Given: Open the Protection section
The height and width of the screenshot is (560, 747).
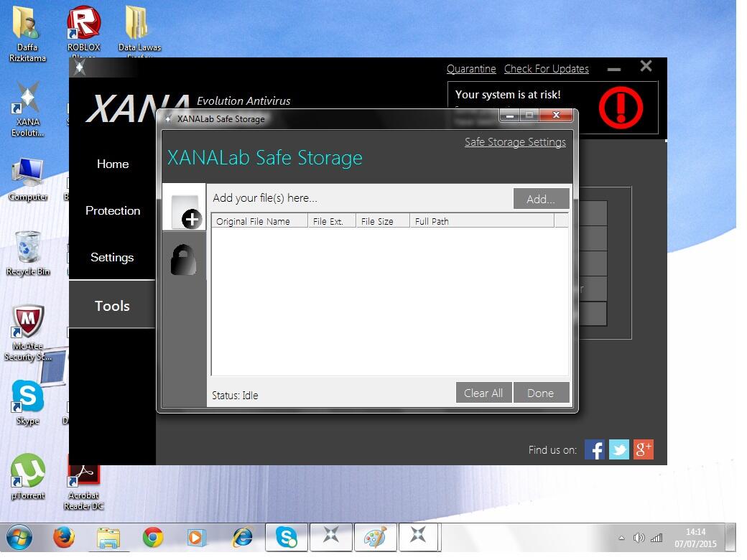Looking at the screenshot, I should pos(113,210).
